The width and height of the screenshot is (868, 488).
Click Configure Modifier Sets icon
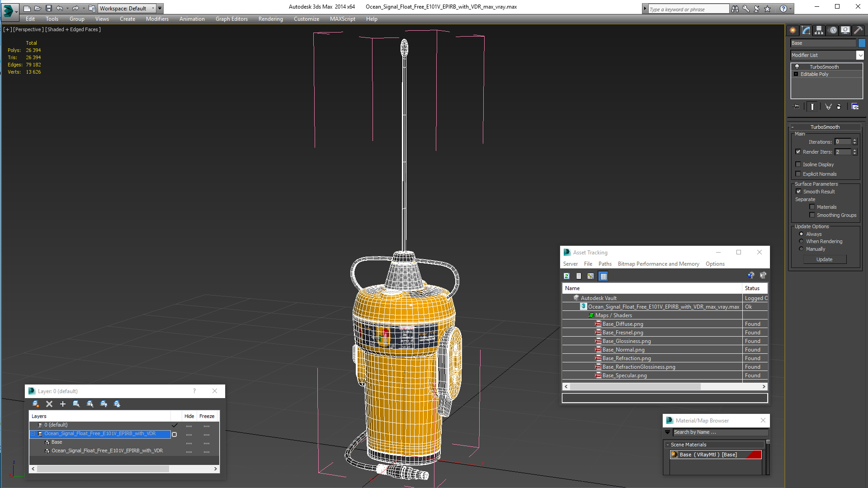[855, 107]
